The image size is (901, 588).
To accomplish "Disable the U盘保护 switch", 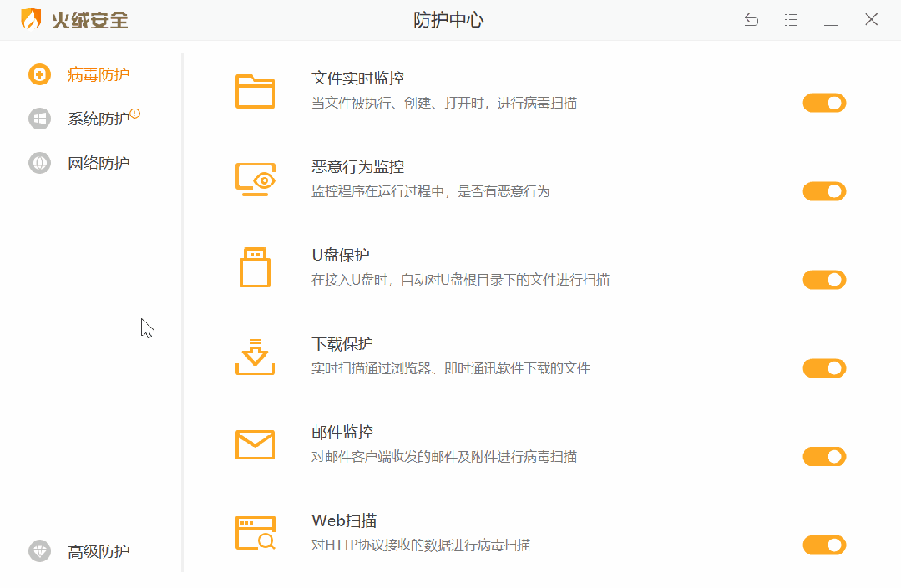I will (824, 280).
